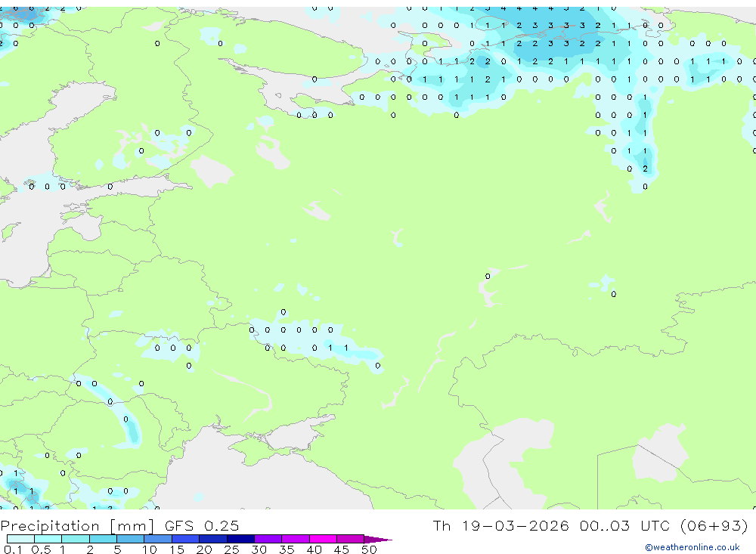Click the legend label '0.1'
Image resolution: width=756 pixels, height=554 pixels.
click(13, 549)
